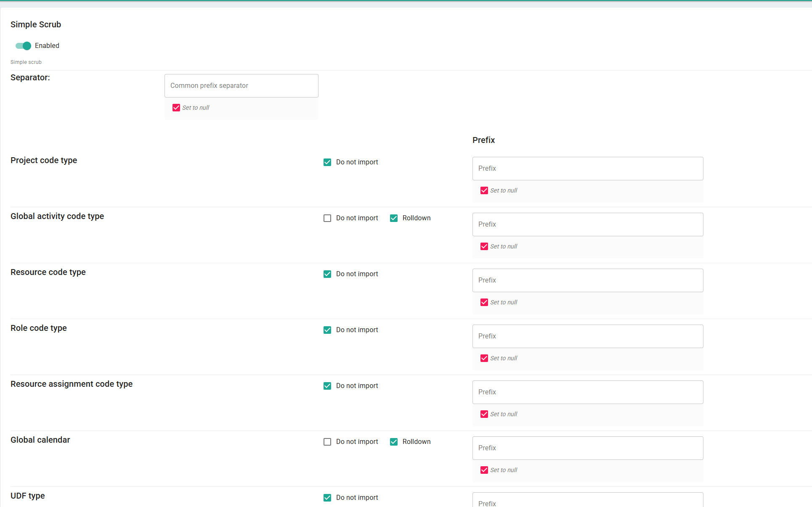
Task: Click the Global calendar Prefix field
Action: click(587, 448)
